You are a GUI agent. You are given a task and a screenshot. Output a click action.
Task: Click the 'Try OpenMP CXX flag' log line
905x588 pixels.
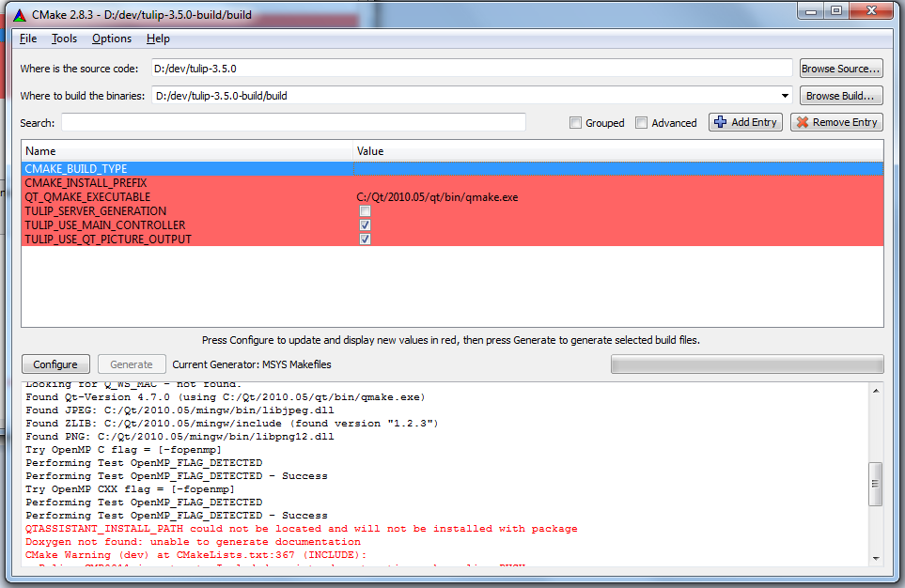130,489
